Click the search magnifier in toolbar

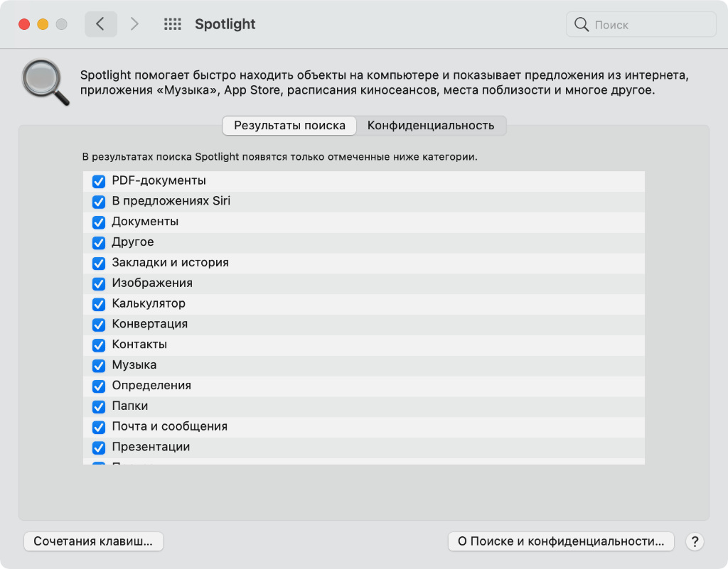(x=582, y=25)
